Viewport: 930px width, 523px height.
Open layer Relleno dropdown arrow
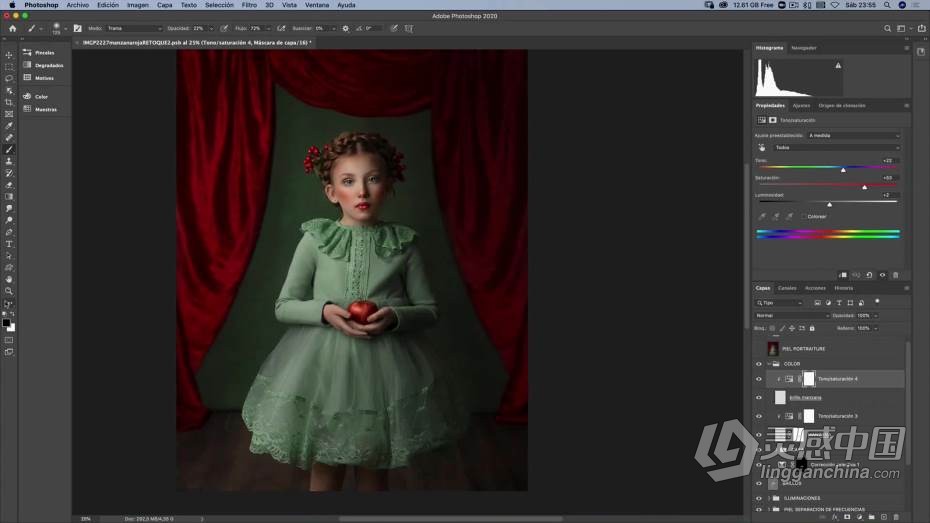pos(875,329)
